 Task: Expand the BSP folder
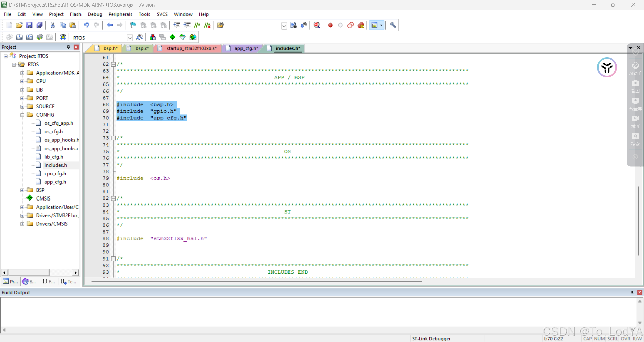tap(22, 190)
